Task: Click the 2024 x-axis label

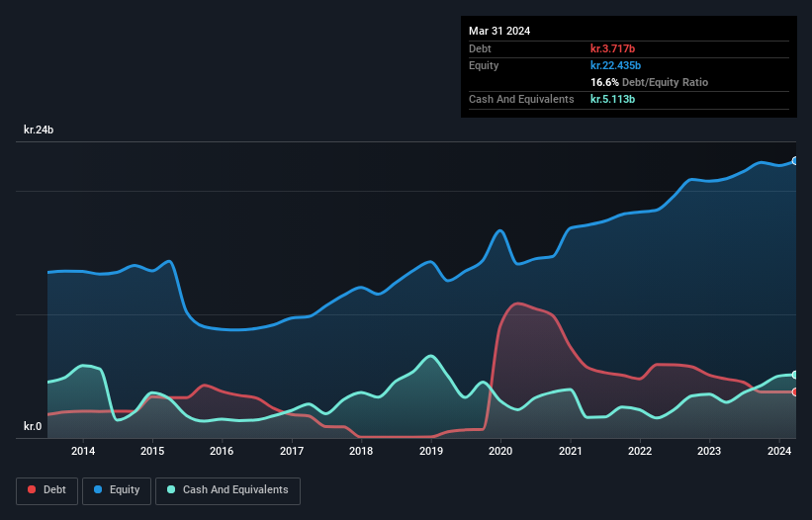Action: 779,451
